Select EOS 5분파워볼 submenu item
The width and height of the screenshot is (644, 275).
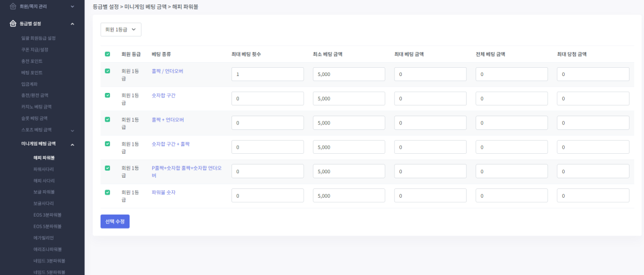click(x=48, y=226)
